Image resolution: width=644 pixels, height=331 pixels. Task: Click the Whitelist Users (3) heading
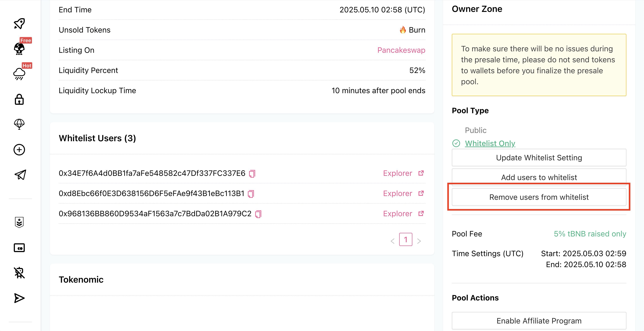97,138
